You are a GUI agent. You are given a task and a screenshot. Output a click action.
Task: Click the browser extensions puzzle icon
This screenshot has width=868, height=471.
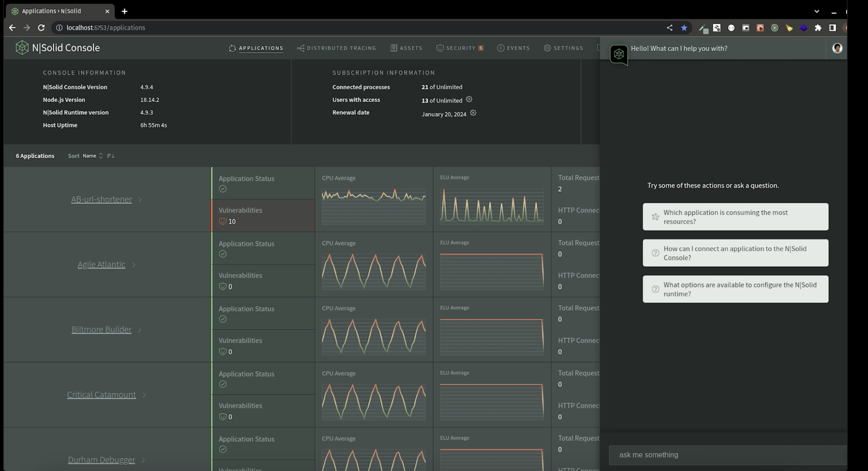click(818, 28)
